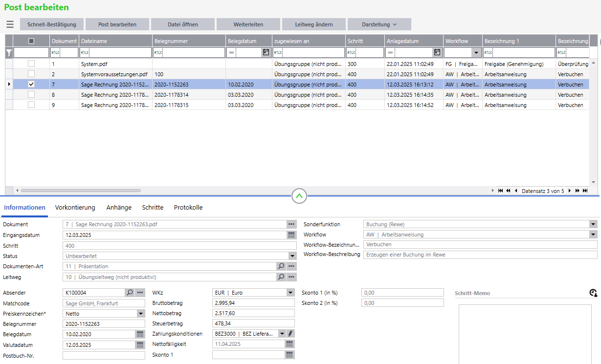This screenshot has width=601, height=364.
Task: Uncheck the checkbox for document 7
Action: (x=32, y=84)
